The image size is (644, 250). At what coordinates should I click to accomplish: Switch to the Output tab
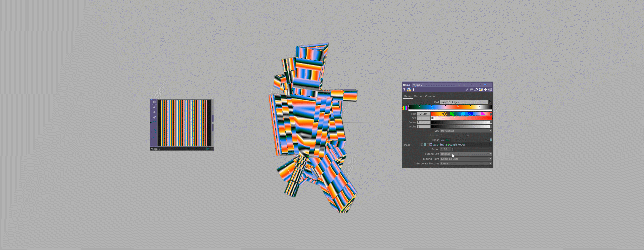pos(418,96)
